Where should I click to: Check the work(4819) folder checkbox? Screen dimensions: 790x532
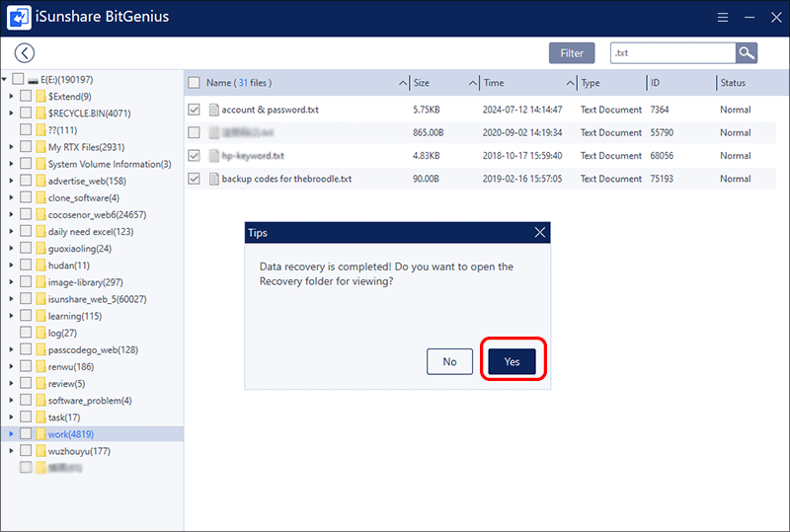(x=26, y=434)
